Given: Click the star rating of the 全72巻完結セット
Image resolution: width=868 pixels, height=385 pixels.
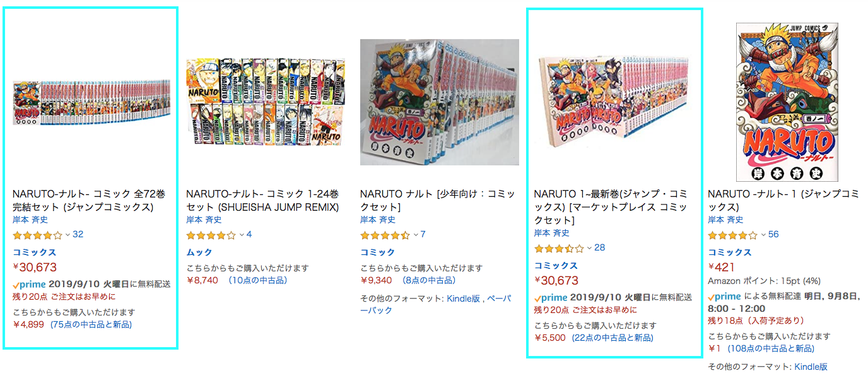Looking at the screenshot, I should pyautogui.click(x=37, y=235).
